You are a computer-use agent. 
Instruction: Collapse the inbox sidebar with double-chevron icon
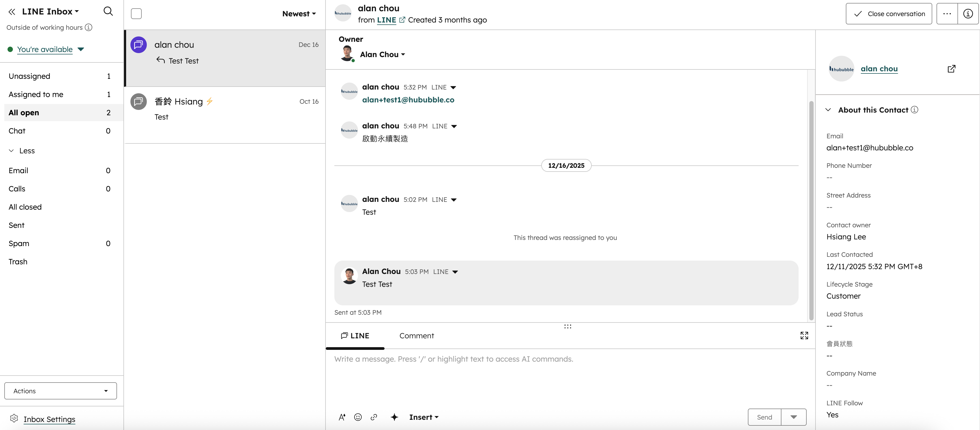coord(12,12)
